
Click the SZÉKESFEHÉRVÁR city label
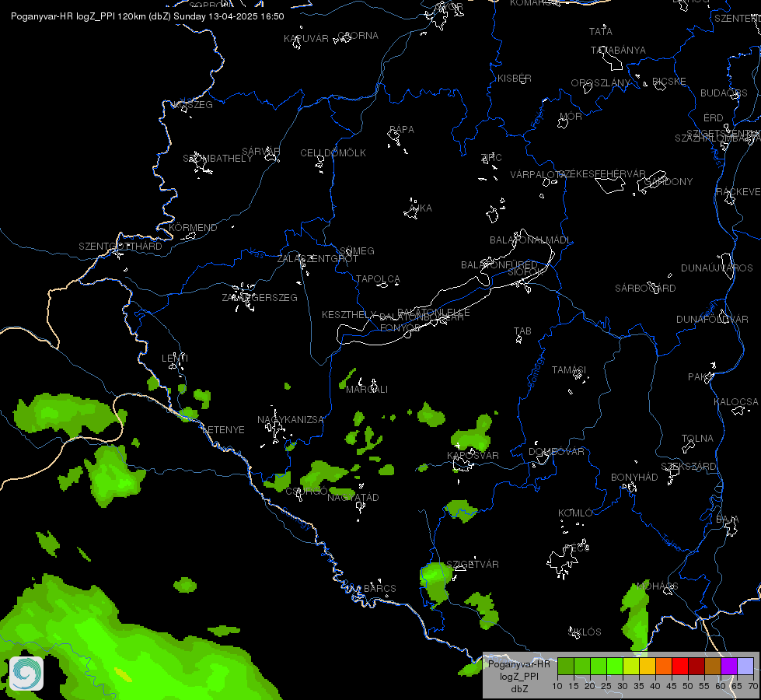coord(602,174)
